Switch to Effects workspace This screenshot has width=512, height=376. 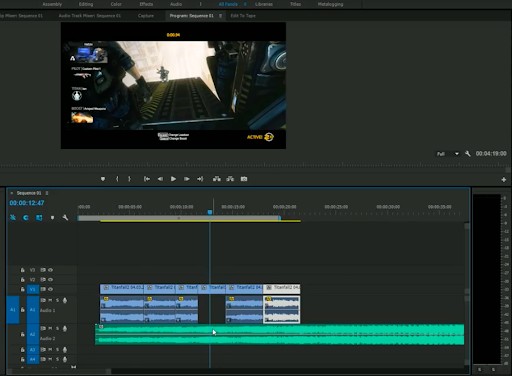(146, 4)
